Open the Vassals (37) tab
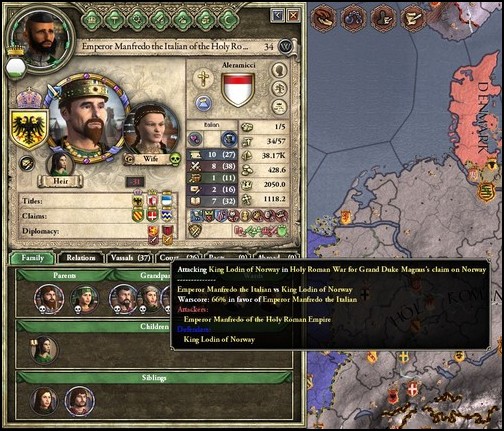The image size is (504, 431). pos(130,258)
